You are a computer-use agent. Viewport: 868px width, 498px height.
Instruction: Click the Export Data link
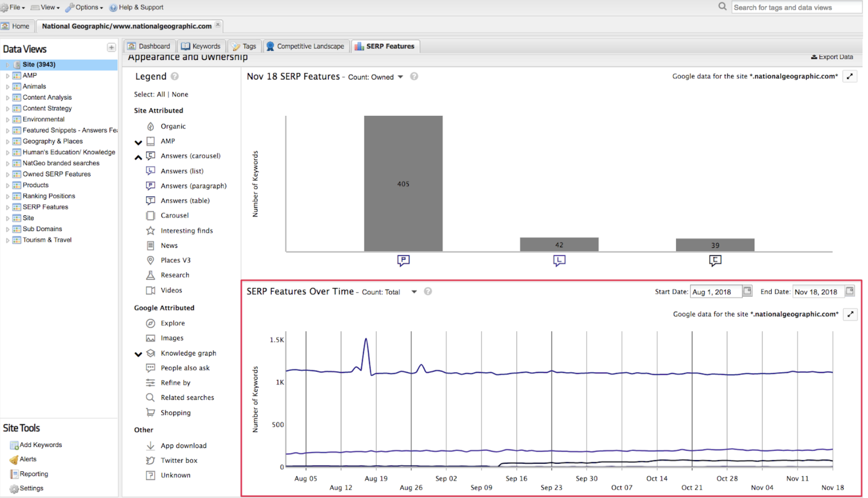tap(832, 57)
